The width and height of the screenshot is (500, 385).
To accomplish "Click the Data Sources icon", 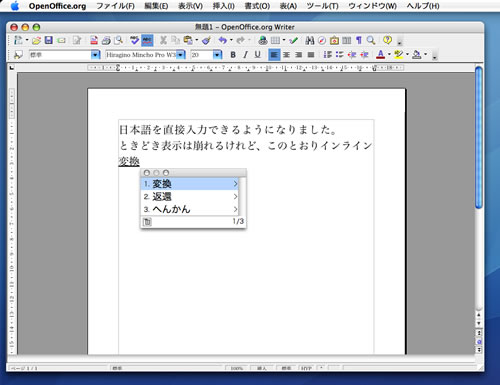I will (347, 40).
